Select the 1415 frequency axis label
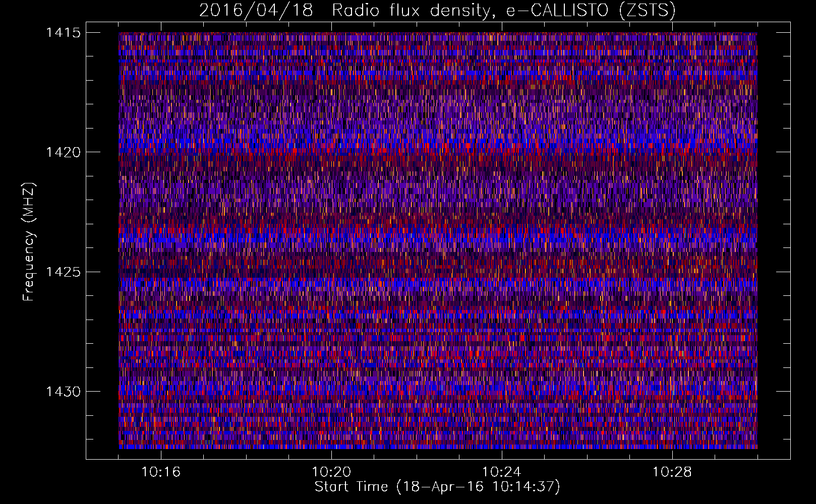Image resolution: width=816 pixels, height=504 pixels. coord(63,33)
